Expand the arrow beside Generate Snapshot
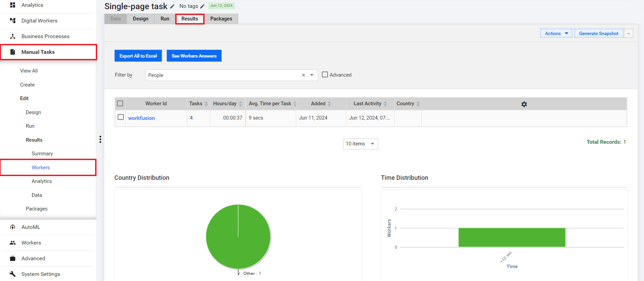Viewport: 644px width, 281px height. pyautogui.click(x=629, y=33)
